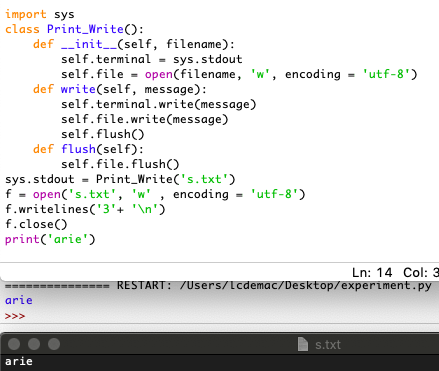Click the f.writelines('3'+ '\n') line

pos(85,209)
